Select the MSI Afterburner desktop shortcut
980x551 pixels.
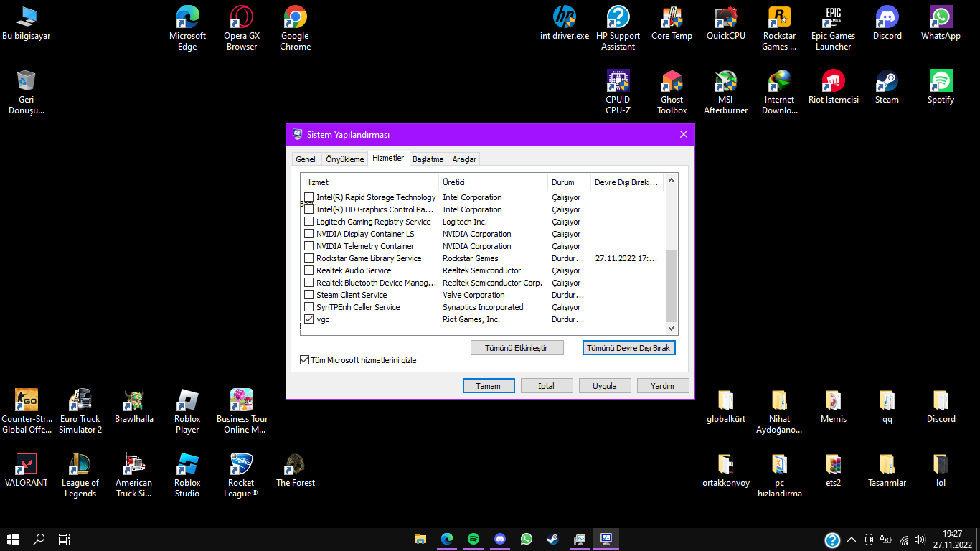pos(725,92)
